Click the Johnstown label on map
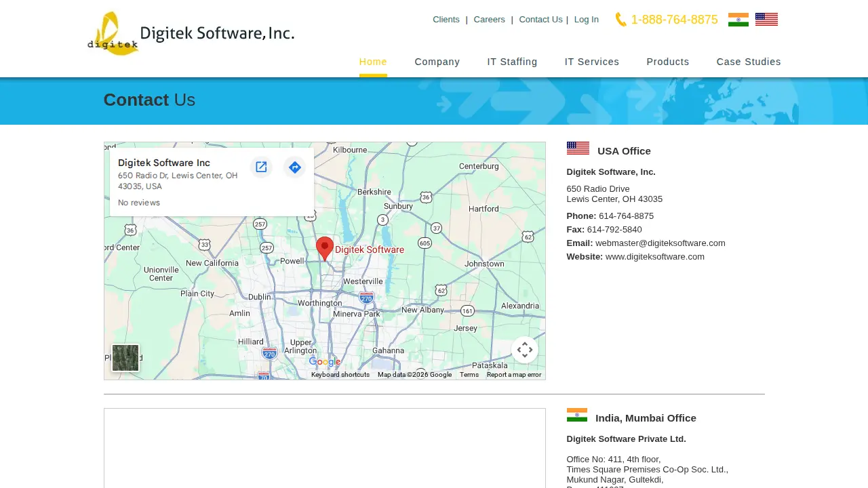The width and height of the screenshot is (868, 488). coord(485,264)
